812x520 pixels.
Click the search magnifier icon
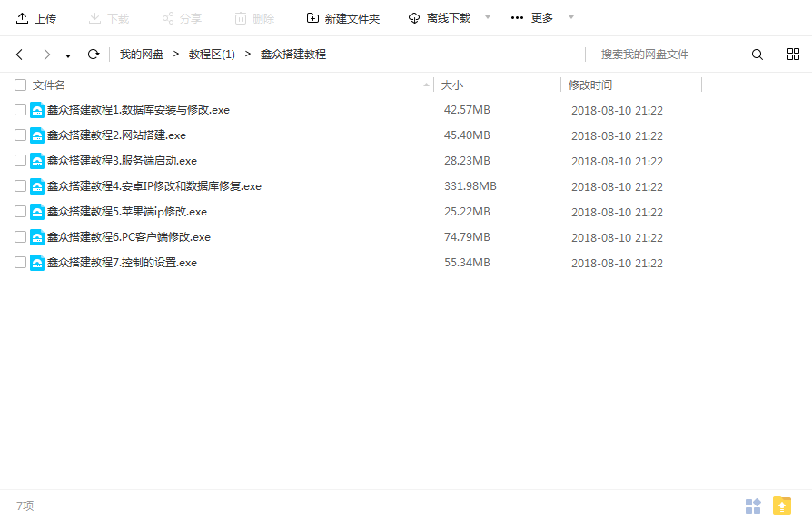point(758,55)
